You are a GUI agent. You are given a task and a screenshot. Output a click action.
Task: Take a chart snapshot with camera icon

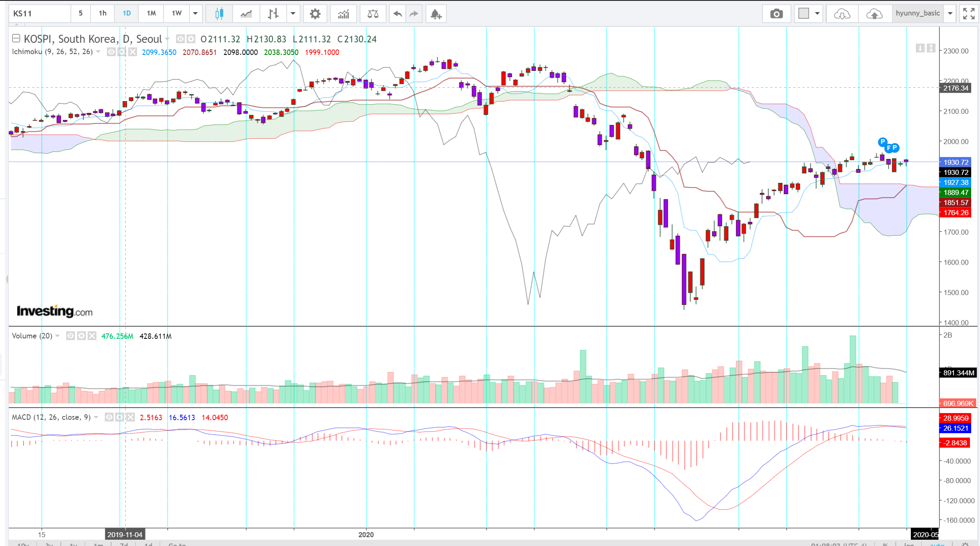[x=776, y=14]
